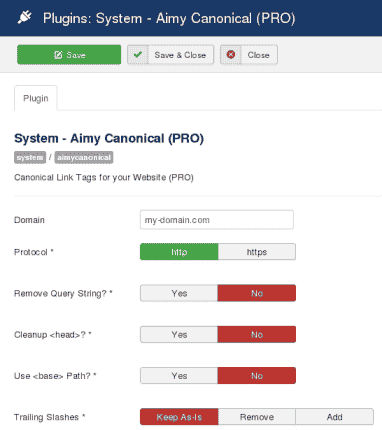Click the edit icon on Save
Image resolution: width=382 pixels, height=430 pixels.
point(58,55)
